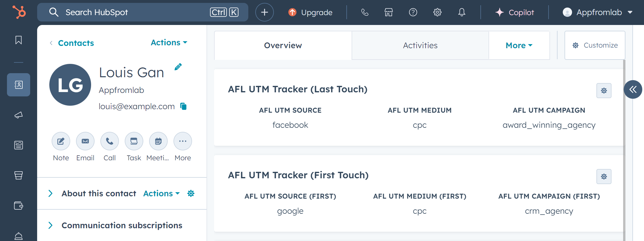The width and height of the screenshot is (644, 241).
Task: Open the More tab dropdown
Action: (x=519, y=45)
